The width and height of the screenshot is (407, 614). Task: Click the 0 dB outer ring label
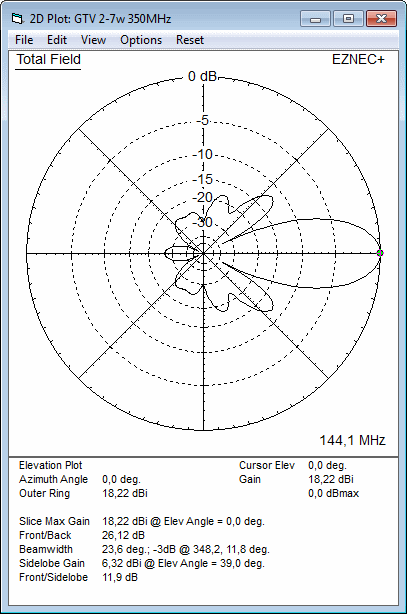click(202, 76)
